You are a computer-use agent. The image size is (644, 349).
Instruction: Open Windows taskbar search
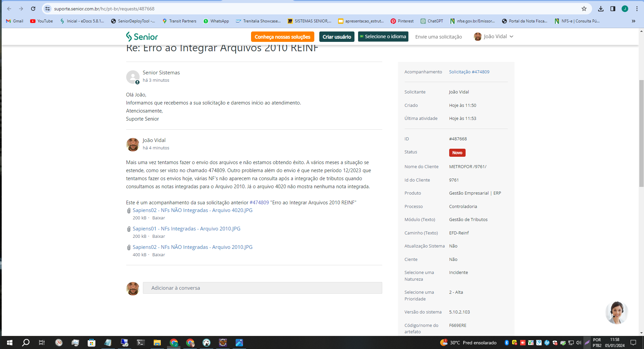pos(26,343)
